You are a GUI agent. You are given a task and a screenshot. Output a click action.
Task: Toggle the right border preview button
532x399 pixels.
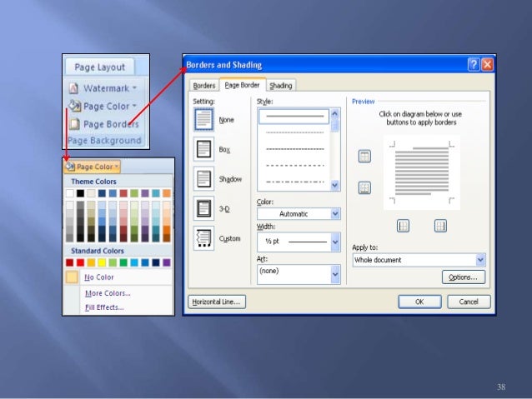440,226
